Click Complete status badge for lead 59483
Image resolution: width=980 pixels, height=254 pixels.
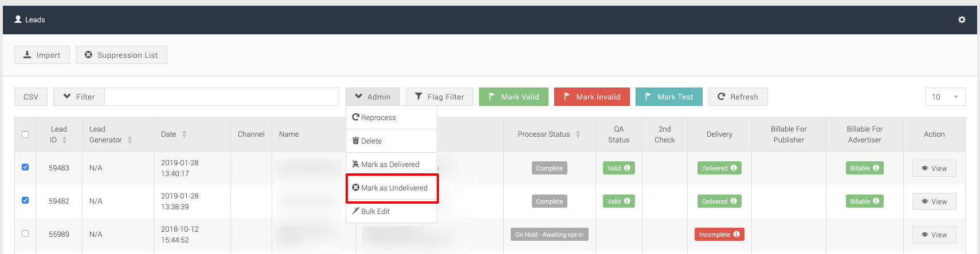(x=550, y=168)
